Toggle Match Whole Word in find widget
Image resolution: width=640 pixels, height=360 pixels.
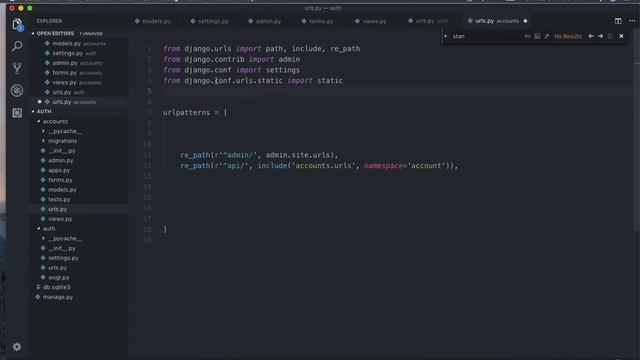(x=537, y=36)
